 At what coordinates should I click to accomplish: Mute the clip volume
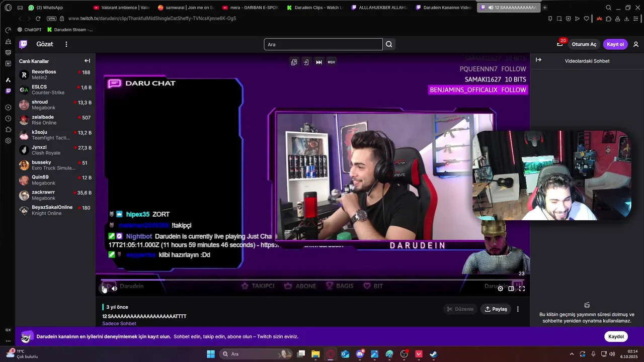(114, 288)
